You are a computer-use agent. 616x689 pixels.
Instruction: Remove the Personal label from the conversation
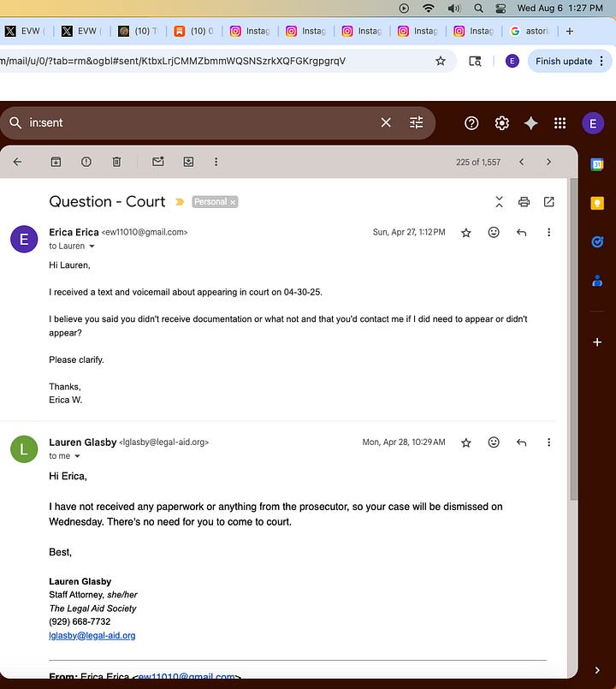click(233, 202)
